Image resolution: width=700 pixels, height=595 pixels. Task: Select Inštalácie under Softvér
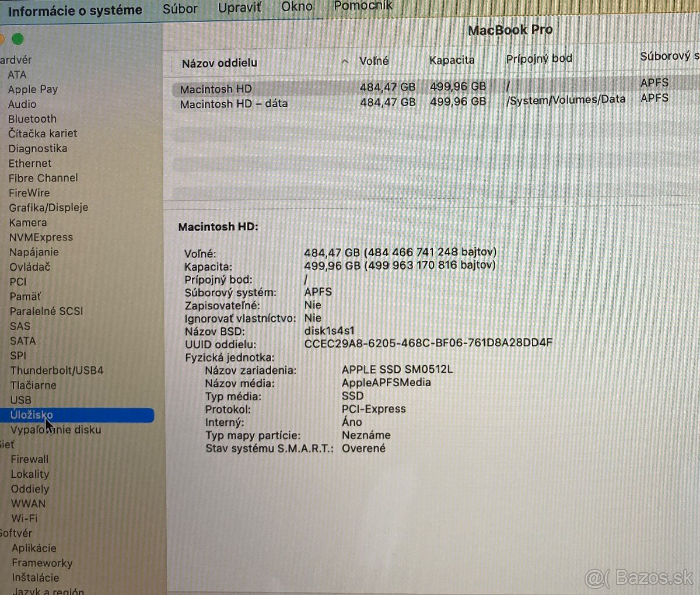(x=35, y=577)
